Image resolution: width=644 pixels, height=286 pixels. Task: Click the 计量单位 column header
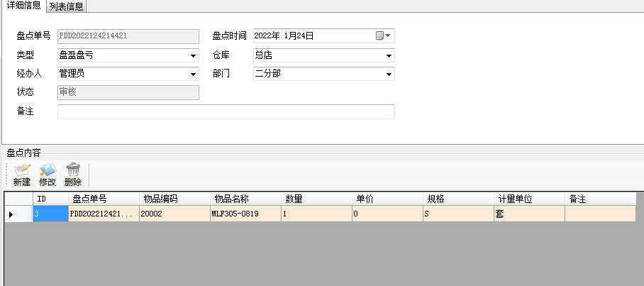(529, 199)
